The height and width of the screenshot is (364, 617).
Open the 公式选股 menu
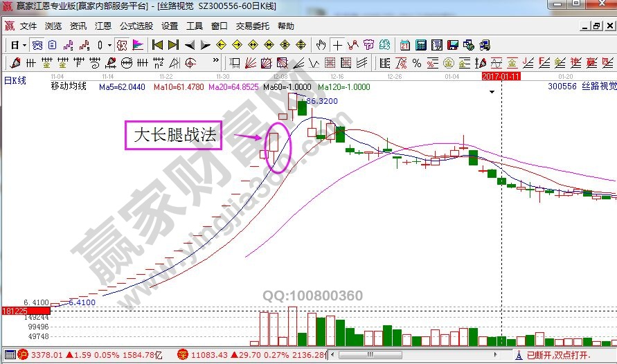pyautogui.click(x=136, y=26)
